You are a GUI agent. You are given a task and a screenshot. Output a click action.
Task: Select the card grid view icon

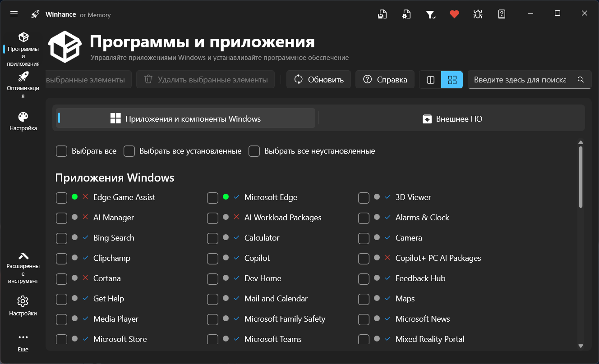point(452,80)
